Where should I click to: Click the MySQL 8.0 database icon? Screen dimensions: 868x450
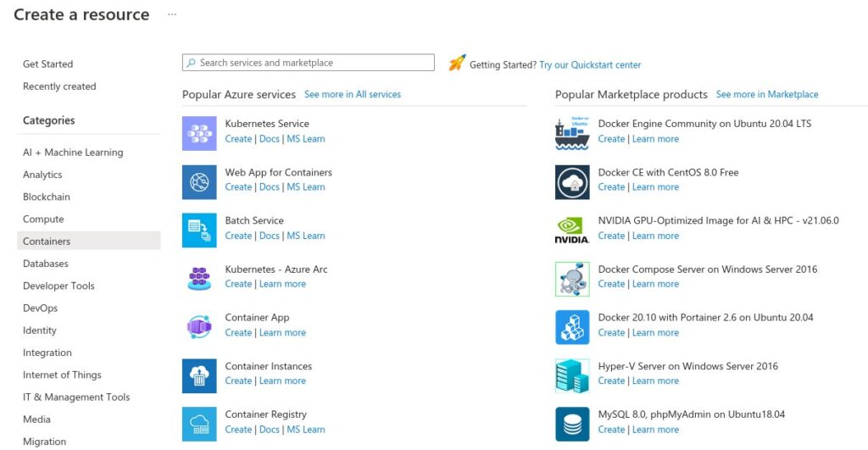[x=572, y=424]
